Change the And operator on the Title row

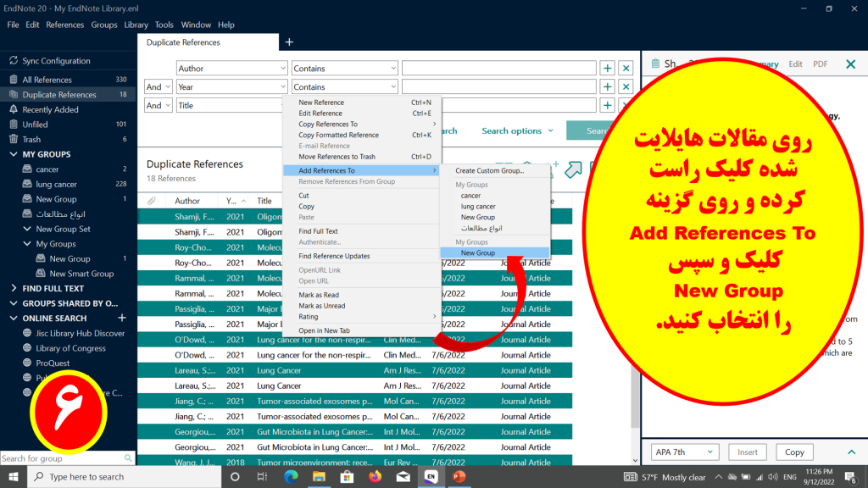158,105
